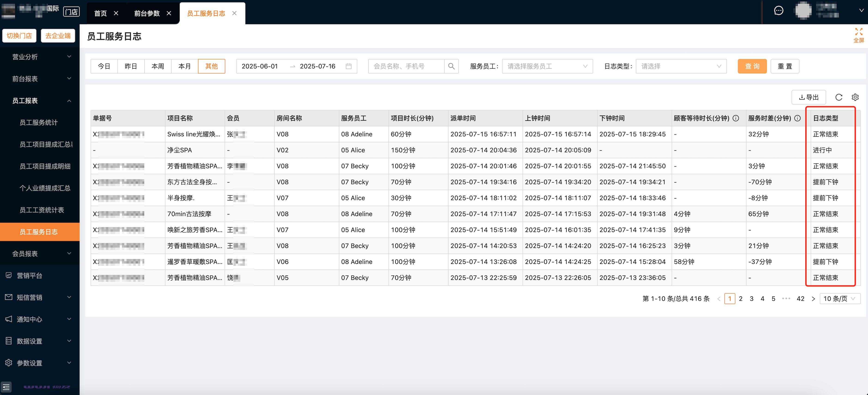Select the 今日 date filter

coord(104,66)
